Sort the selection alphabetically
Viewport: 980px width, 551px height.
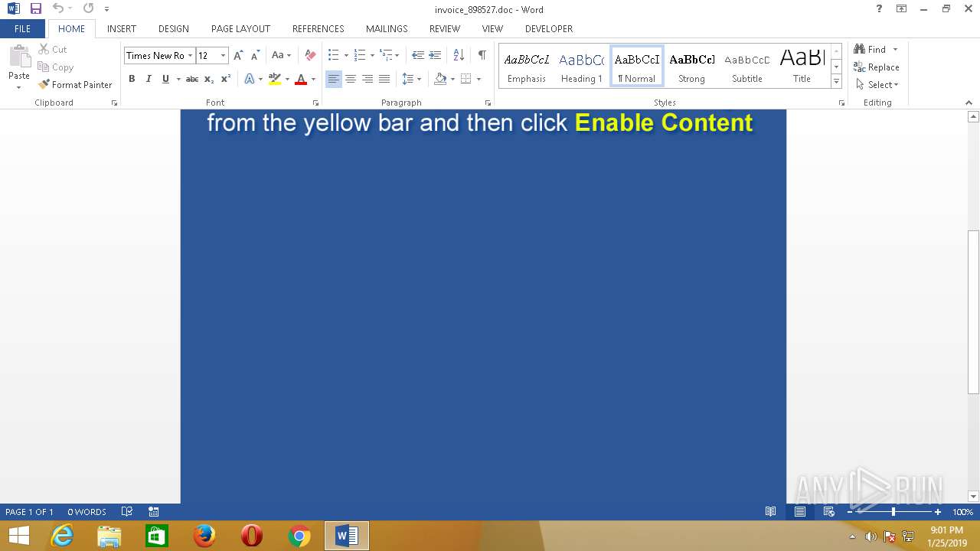point(459,55)
